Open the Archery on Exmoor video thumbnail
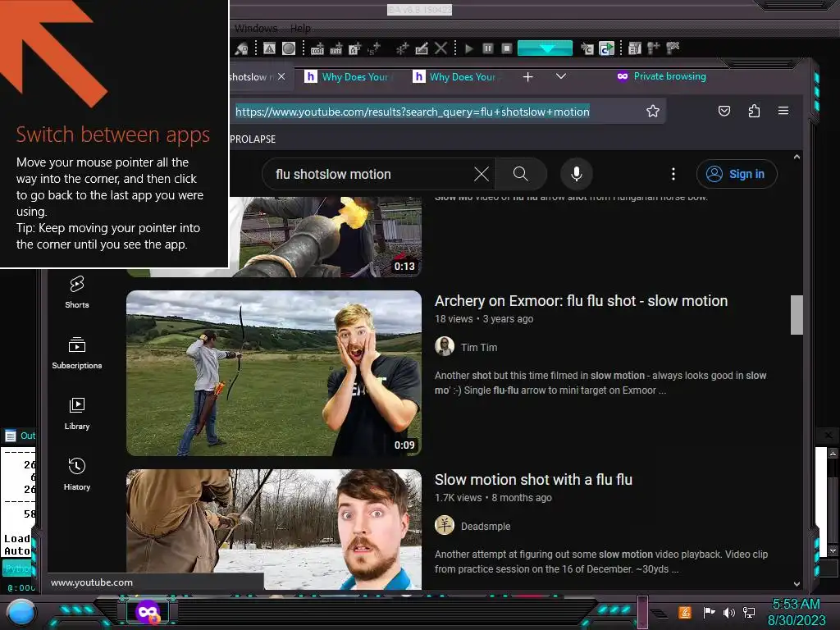The image size is (840, 630). pos(274,373)
